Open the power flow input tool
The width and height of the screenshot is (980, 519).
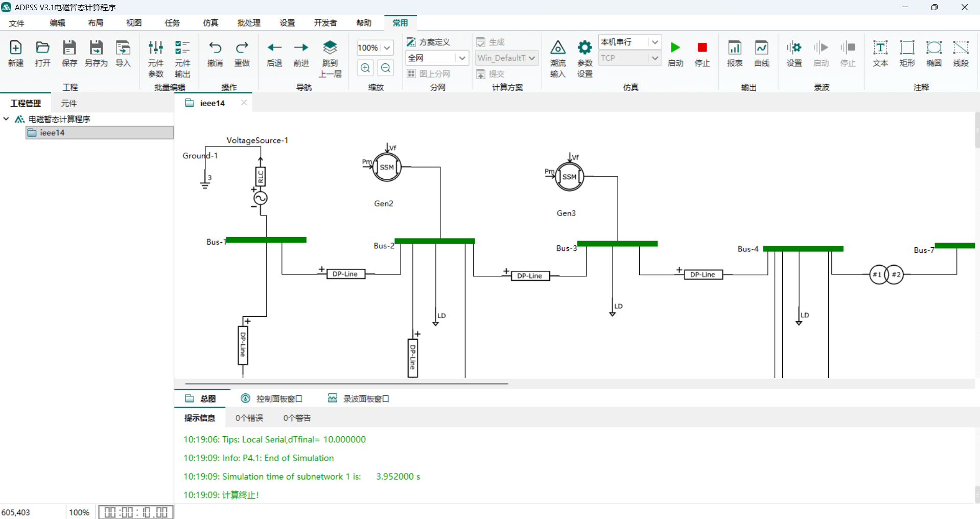[x=557, y=58]
